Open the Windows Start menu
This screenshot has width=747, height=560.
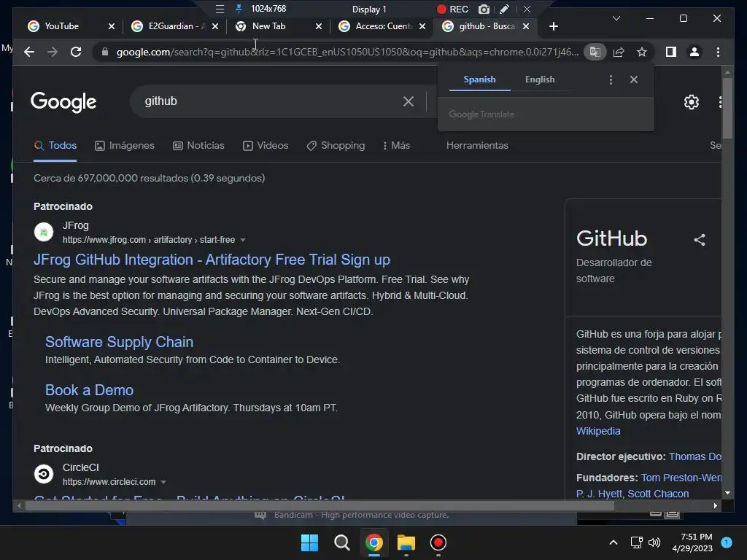point(309,542)
